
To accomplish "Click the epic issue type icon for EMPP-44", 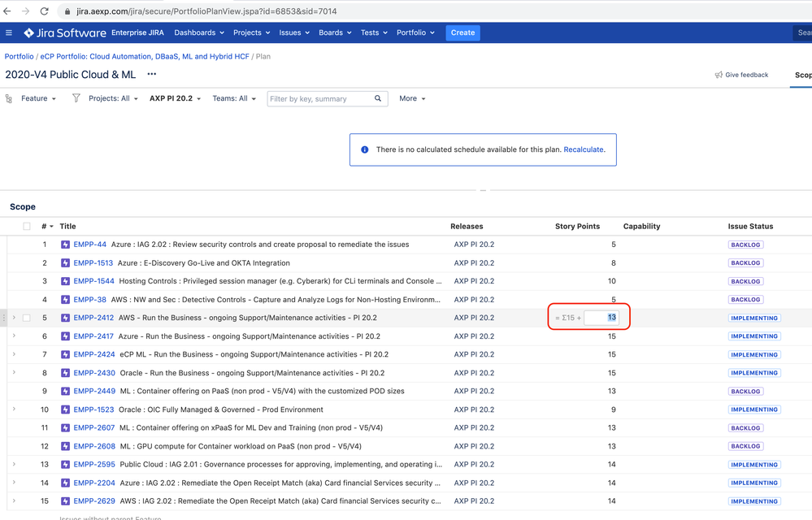I will pyautogui.click(x=65, y=244).
